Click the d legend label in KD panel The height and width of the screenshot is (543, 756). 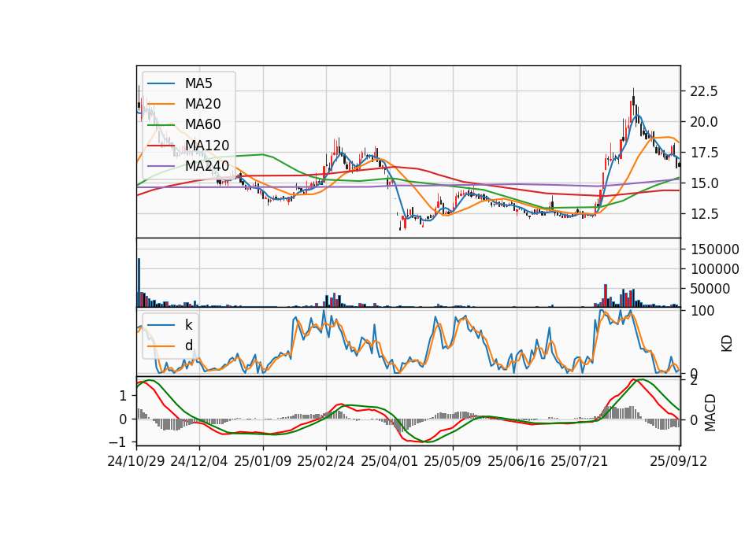(188, 345)
